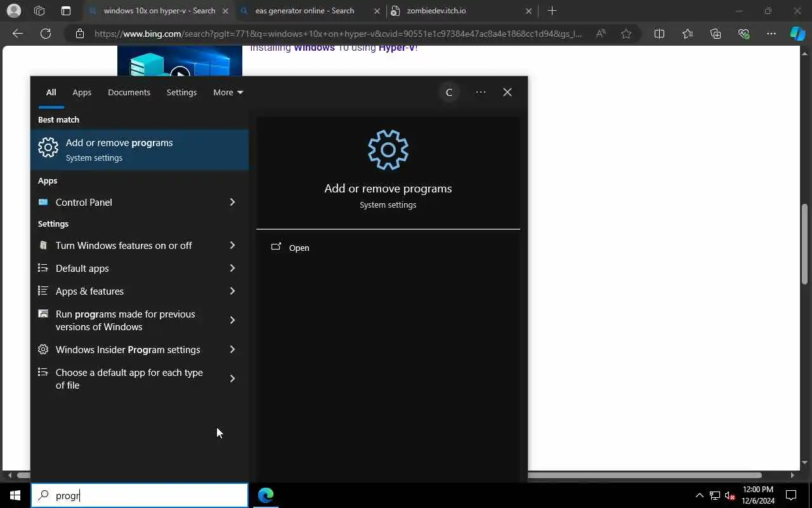812x508 pixels.
Task: Click the browser address bar URL
Action: coord(337,34)
